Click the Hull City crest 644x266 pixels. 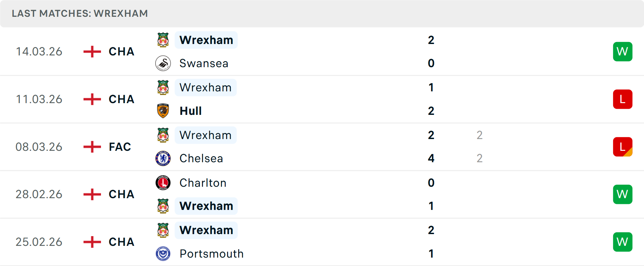(163, 111)
